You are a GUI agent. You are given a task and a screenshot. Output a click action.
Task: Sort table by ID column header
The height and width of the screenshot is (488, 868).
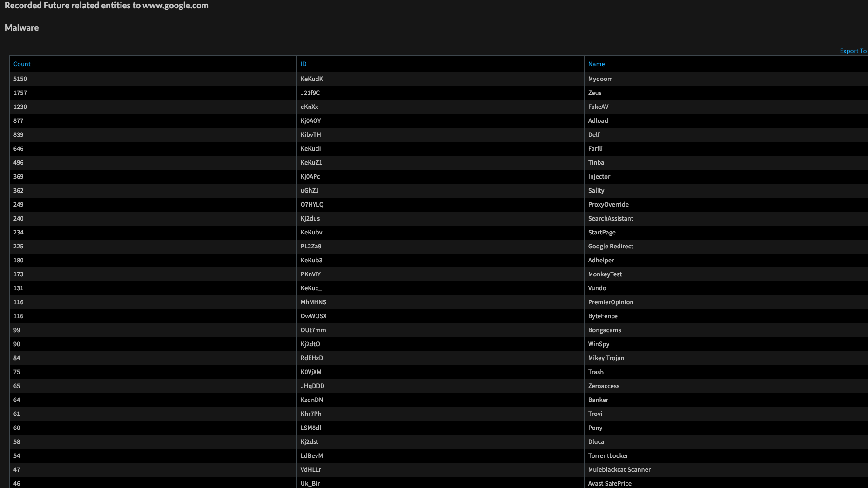click(x=303, y=64)
